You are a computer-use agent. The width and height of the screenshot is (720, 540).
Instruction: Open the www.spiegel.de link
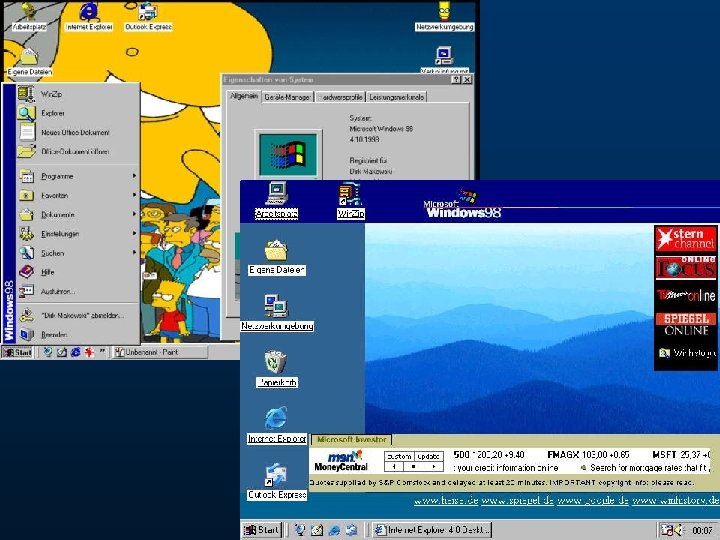518,500
